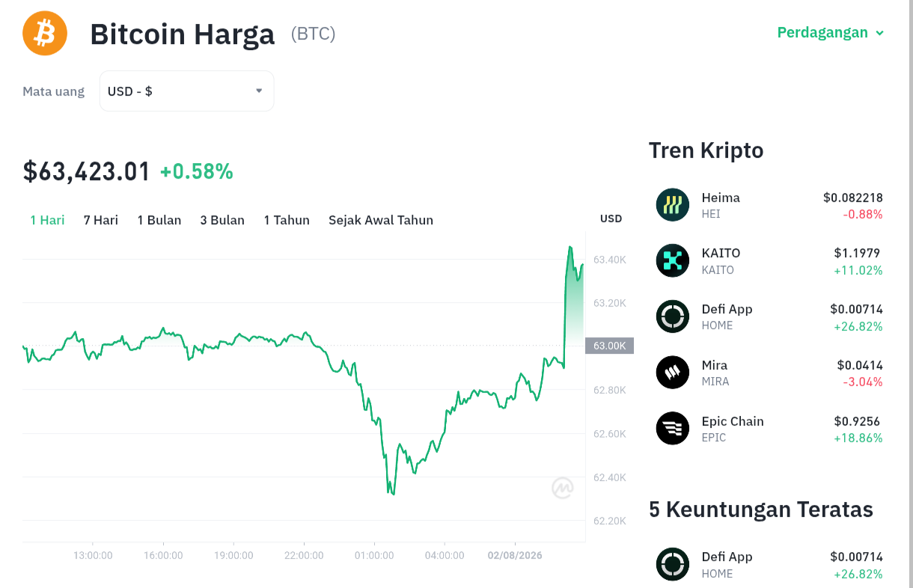Choose the 1 Tahun range
This screenshot has width=913, height=588.
(287, 220)
